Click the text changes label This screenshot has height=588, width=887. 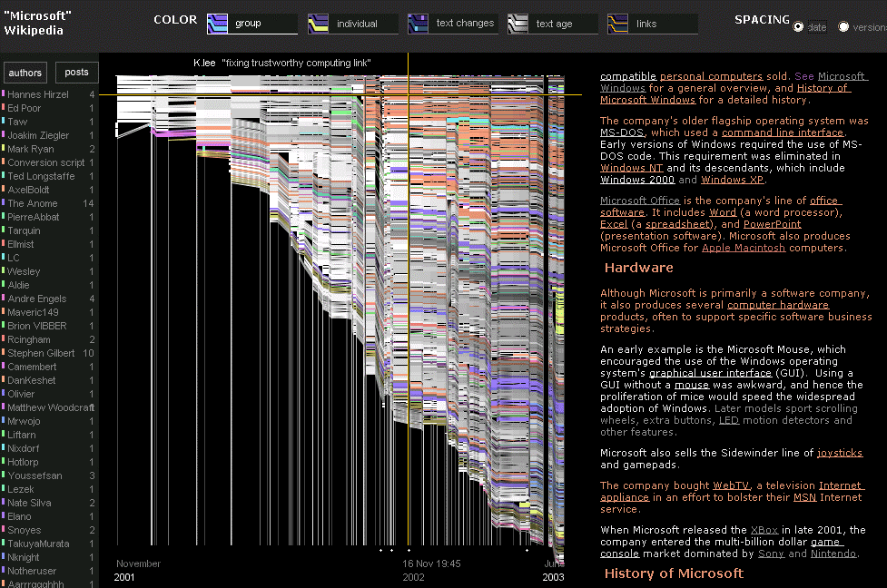(x=465, y=24)
